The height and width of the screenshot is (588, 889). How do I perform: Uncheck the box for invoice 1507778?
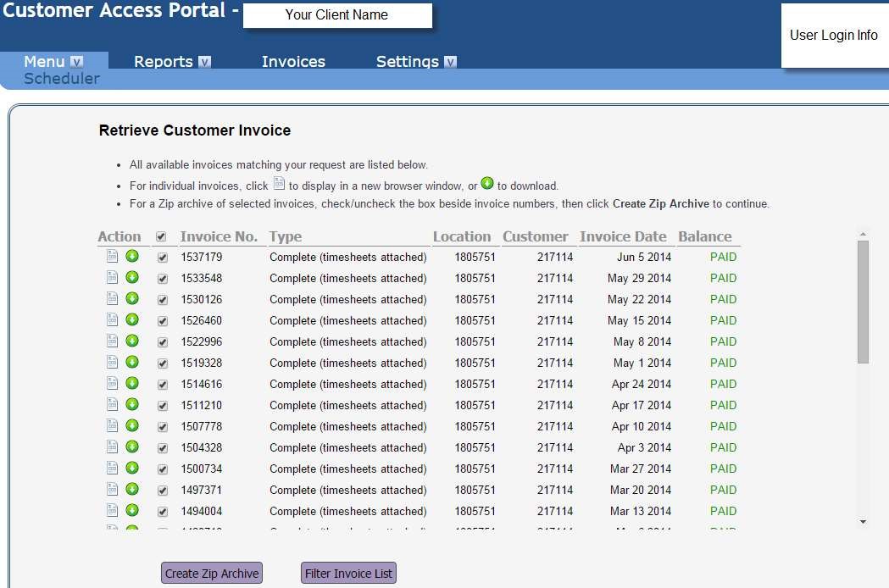click(x=163, y=427)
